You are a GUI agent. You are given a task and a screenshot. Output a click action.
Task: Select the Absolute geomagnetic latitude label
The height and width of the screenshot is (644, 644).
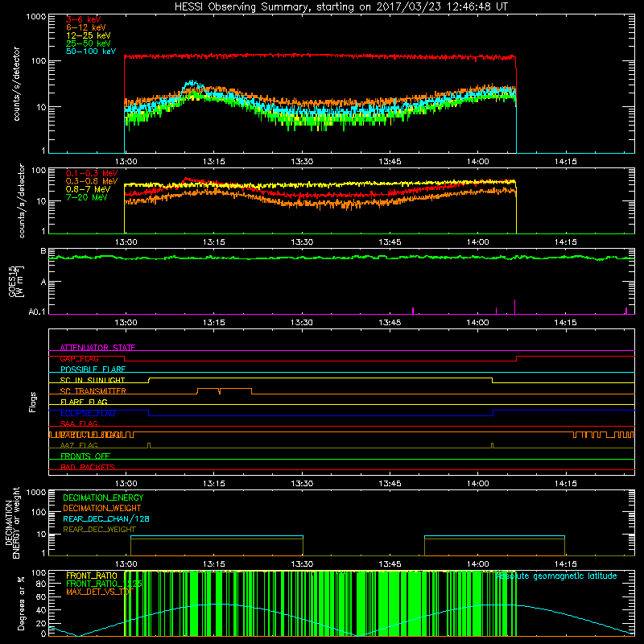click(x=556, y=576)
